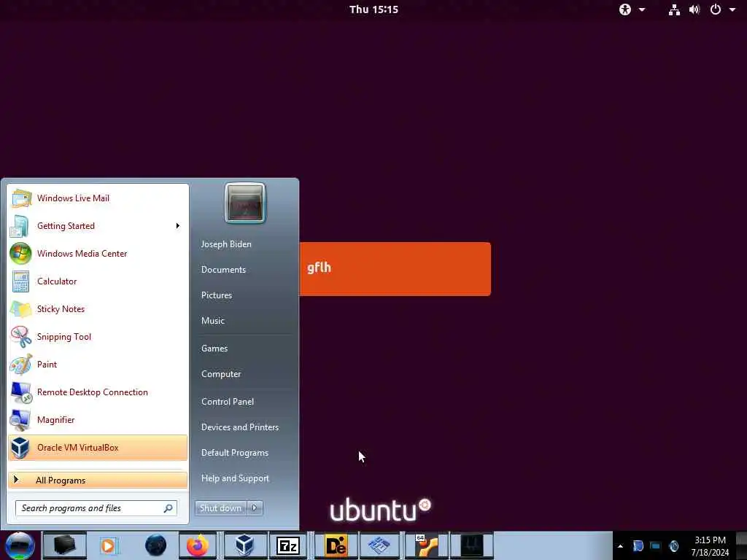Click the user account picture thumbnail
Screen dimensions: 747x560
pos(245,203)
